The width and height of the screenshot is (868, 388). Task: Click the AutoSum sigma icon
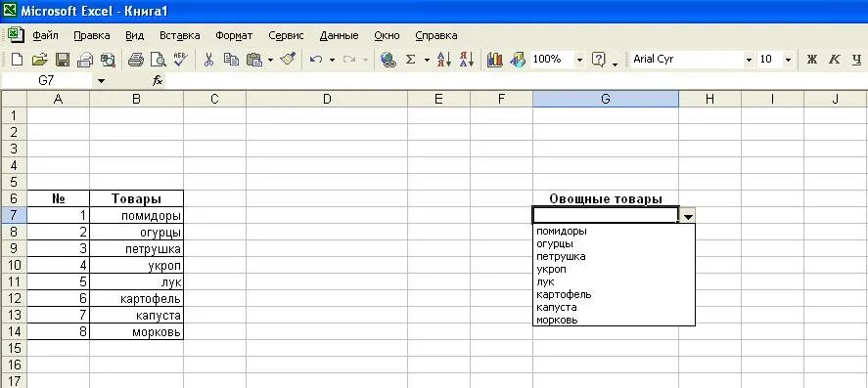411,60
